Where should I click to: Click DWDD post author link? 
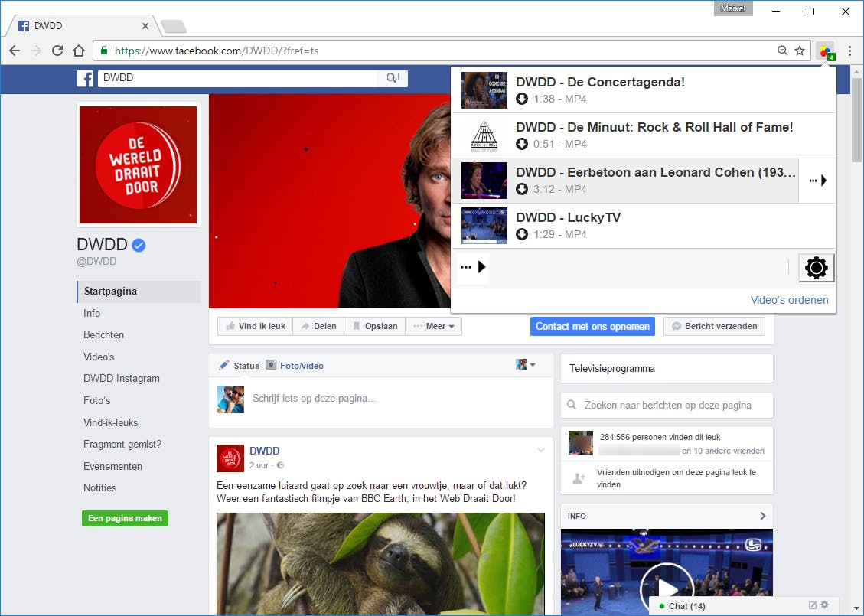pyautogui.click(x=265, y=451)
